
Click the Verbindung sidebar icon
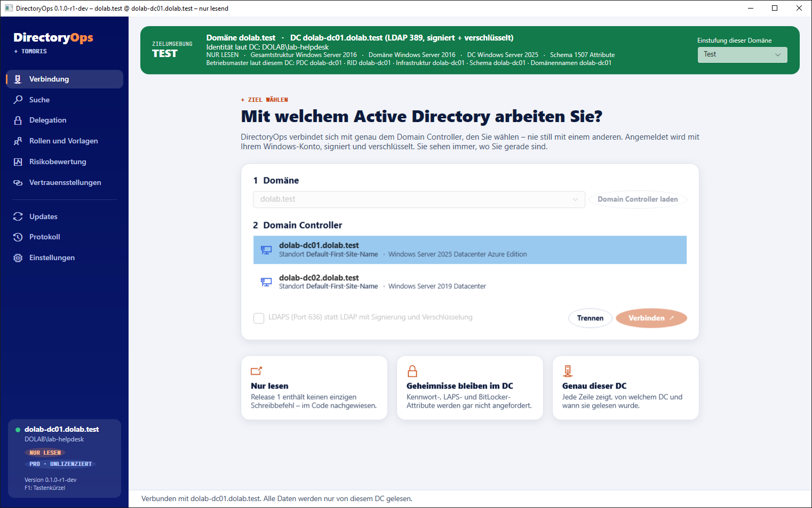click(18, 79)
